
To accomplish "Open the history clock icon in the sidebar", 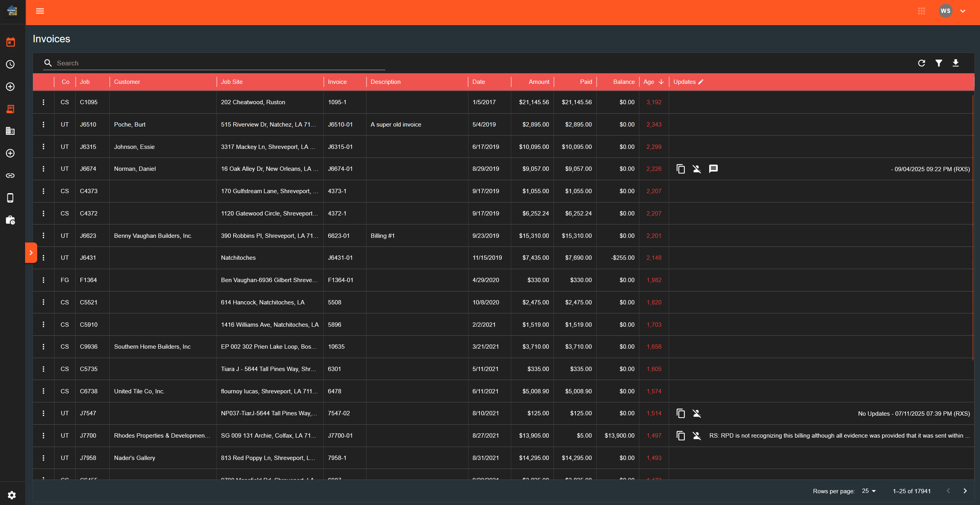I will pos(11,64).
